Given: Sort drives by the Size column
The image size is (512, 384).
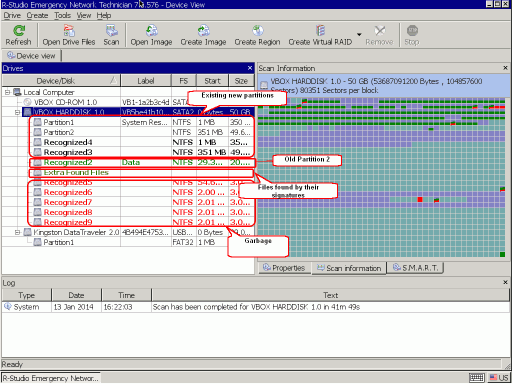Looking at the screenshot, I should click(x=241, y=81).
